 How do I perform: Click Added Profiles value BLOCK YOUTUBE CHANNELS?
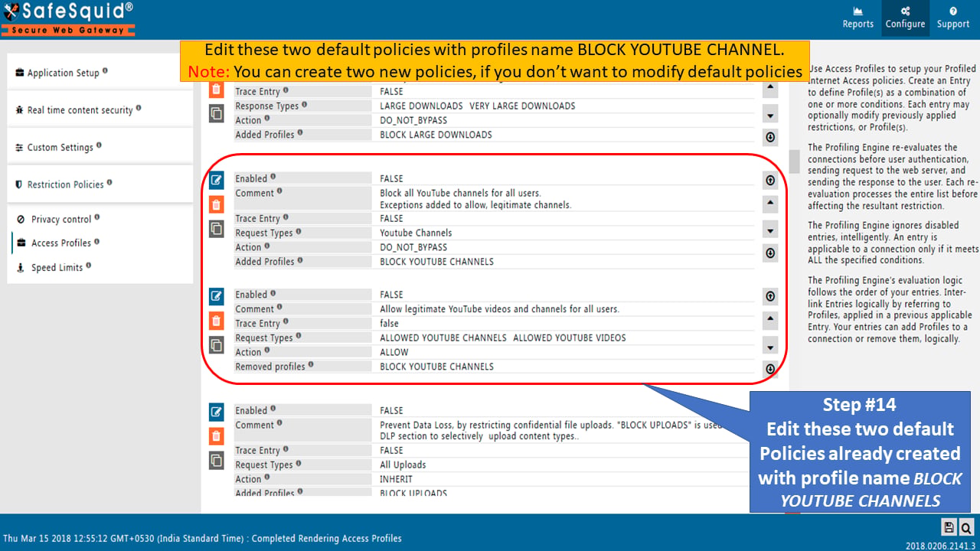(x=436, y=262)
